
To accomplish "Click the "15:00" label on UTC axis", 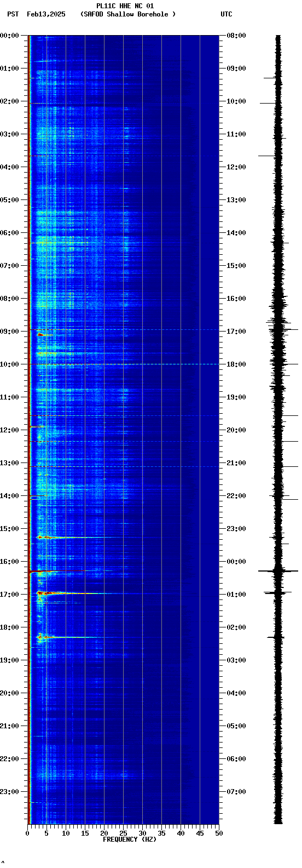I will [x=236, y=266].
